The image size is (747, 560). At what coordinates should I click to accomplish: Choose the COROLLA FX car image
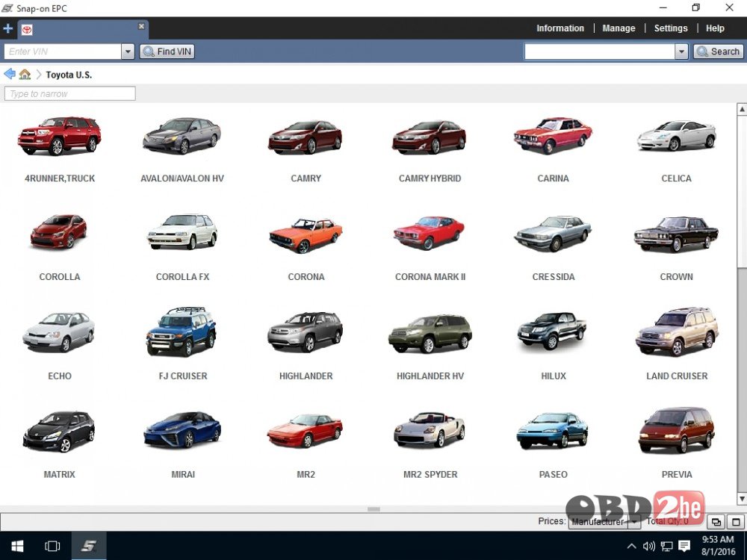182,232
